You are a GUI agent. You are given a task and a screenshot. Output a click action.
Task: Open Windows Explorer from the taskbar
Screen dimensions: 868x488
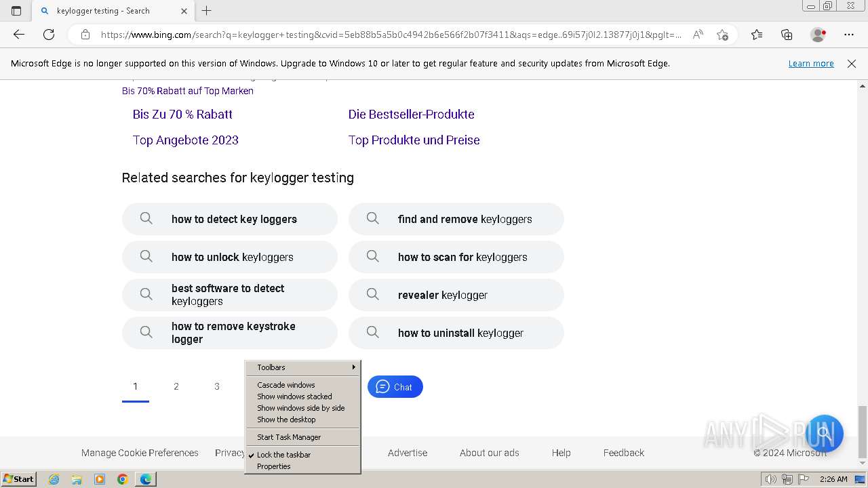(77, 479)
